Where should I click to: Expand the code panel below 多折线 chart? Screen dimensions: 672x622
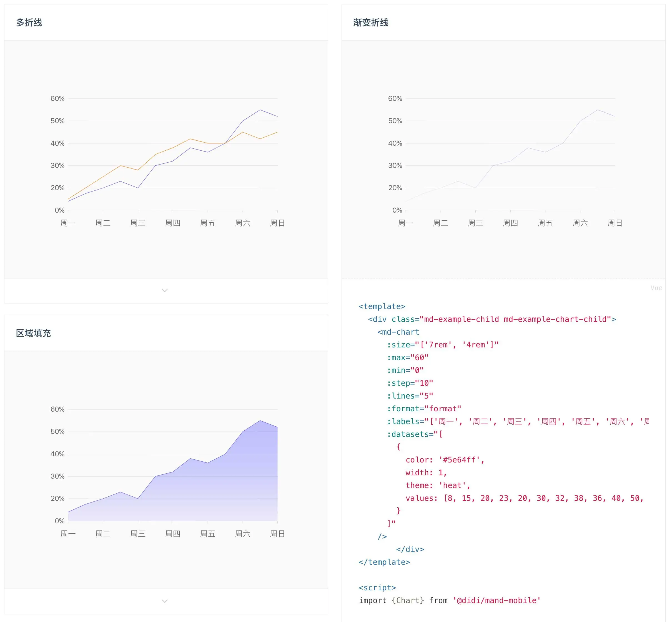pyautogui.click(x=164, y=290)
